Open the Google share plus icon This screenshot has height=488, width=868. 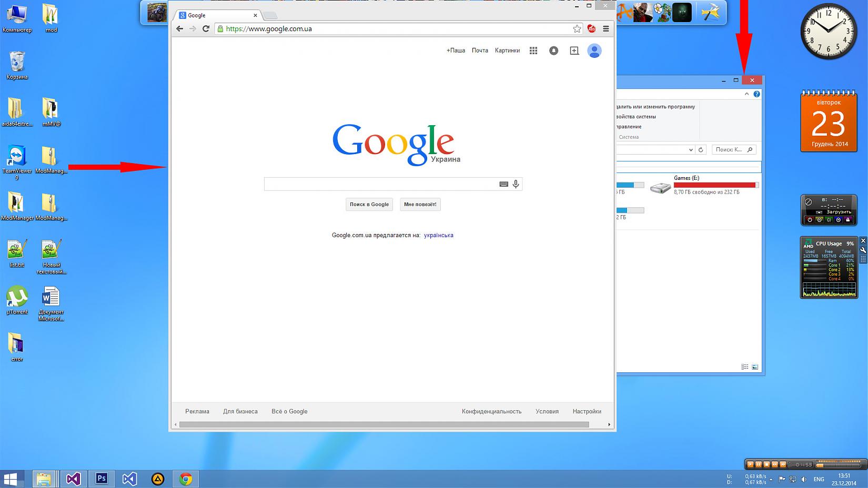(574, 50)
